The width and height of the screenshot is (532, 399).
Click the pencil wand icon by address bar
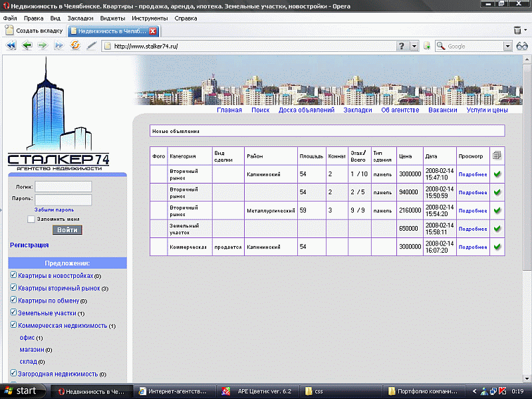point(92,46)
